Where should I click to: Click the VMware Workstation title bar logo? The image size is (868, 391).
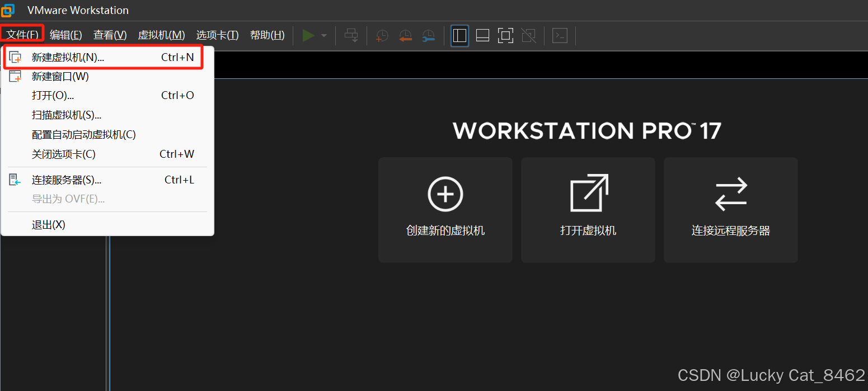[x=8, y=10]
